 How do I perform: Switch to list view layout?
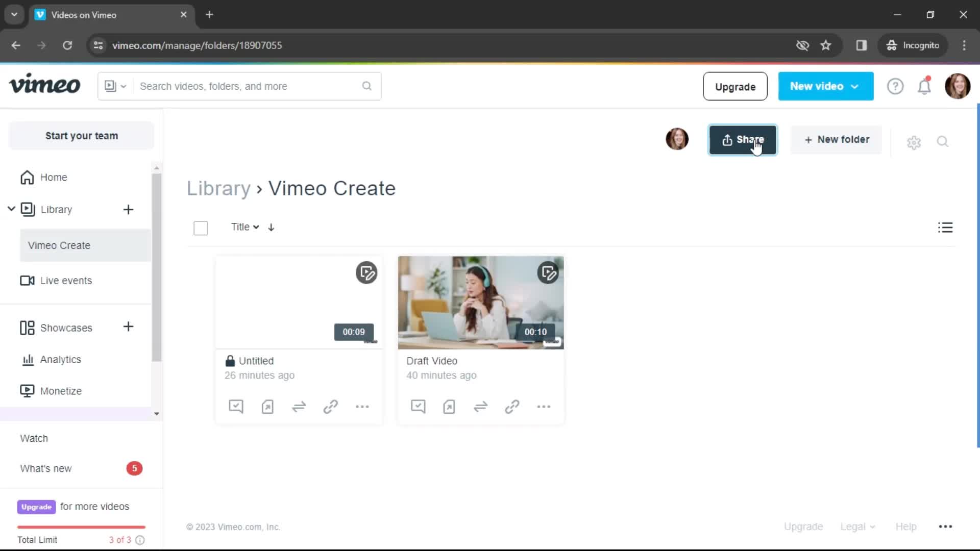[945, 228]
